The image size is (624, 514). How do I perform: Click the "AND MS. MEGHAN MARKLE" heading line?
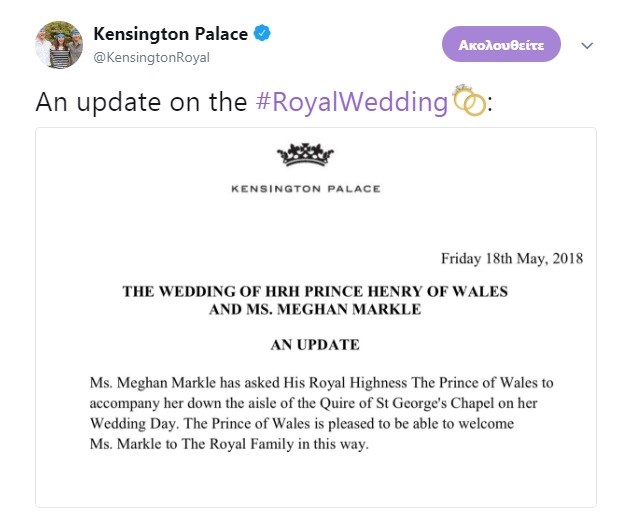315,309
